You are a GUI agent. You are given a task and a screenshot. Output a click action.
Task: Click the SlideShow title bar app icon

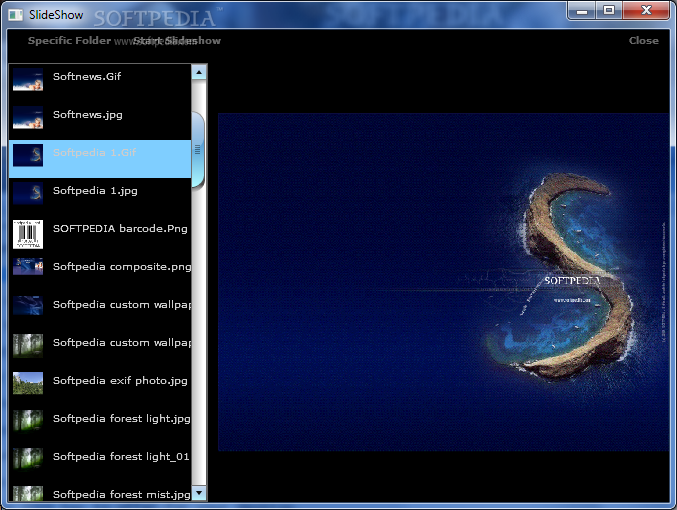[16, 15]
